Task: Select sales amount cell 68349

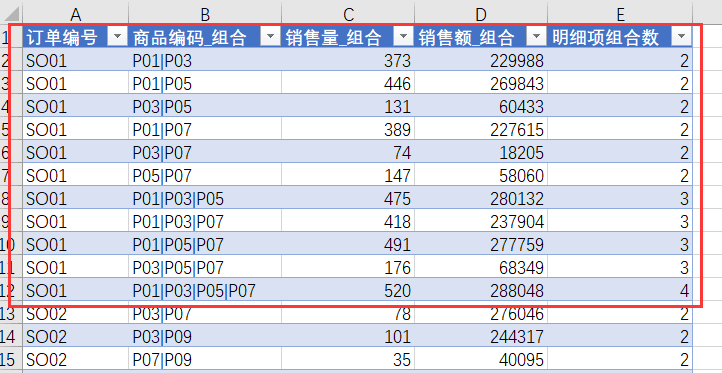Action: click(481, 268)
